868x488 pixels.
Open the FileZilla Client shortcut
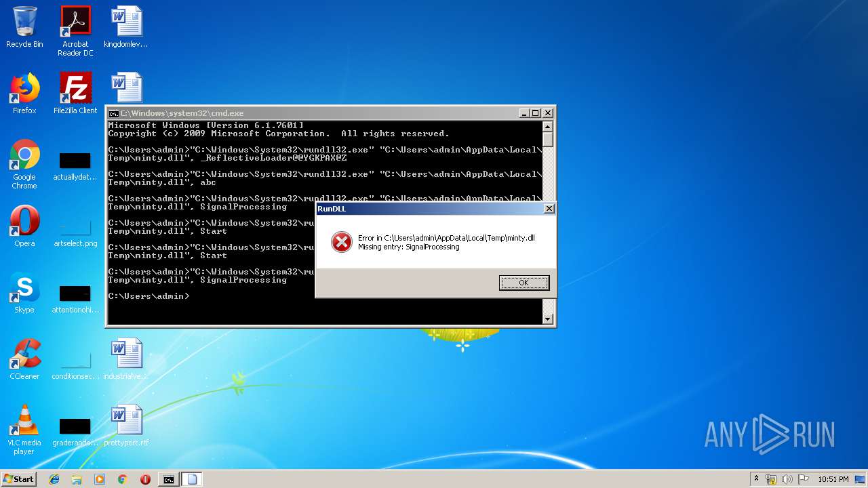(x=75, y=94)
